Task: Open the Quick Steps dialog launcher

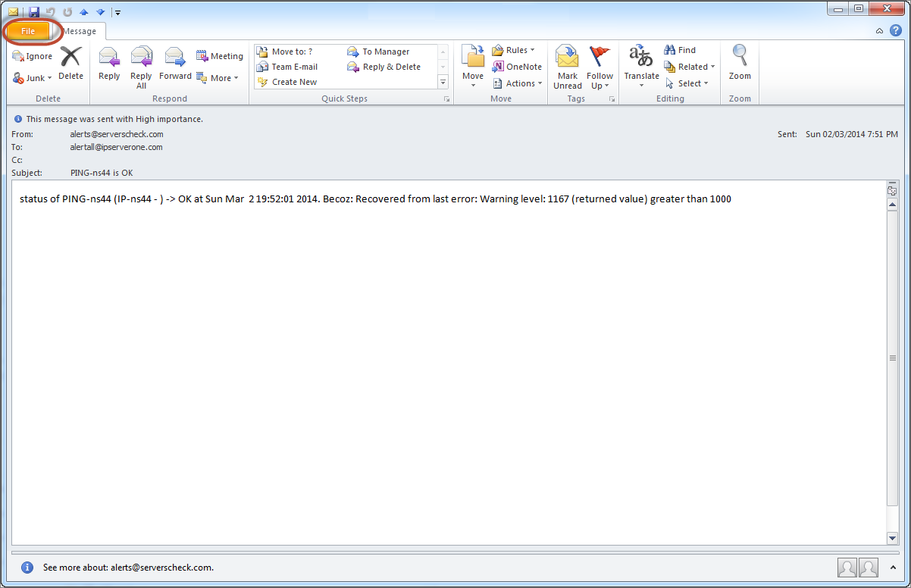Action: (x=446, y=99)
